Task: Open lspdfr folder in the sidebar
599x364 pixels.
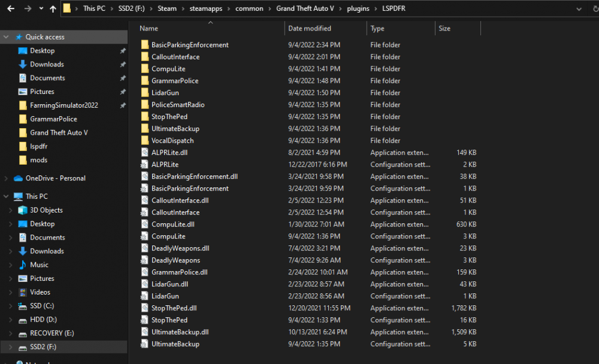Action: click(x=38, y=146)
